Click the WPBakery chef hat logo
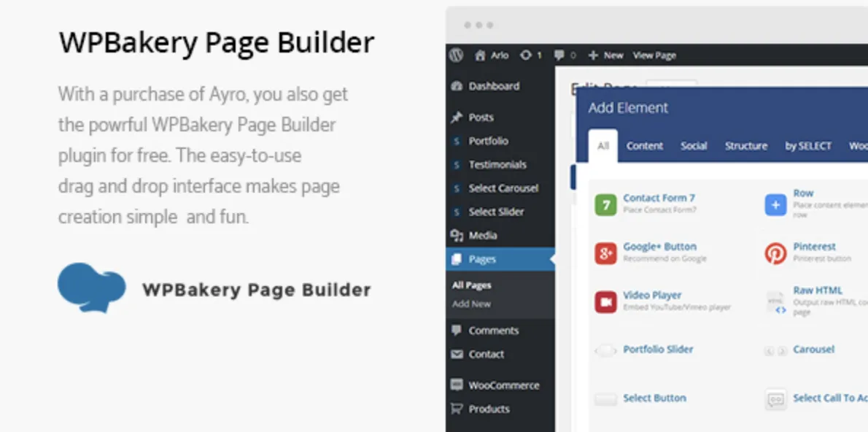The width and height of the screenshot is (868, 432). coord(92,288)
